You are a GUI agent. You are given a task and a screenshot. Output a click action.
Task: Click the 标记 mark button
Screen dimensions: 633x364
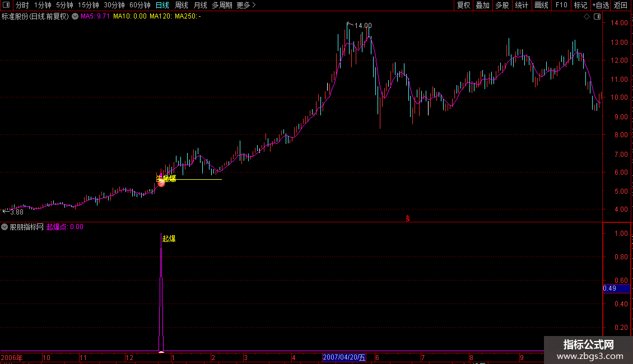[580, 5]
